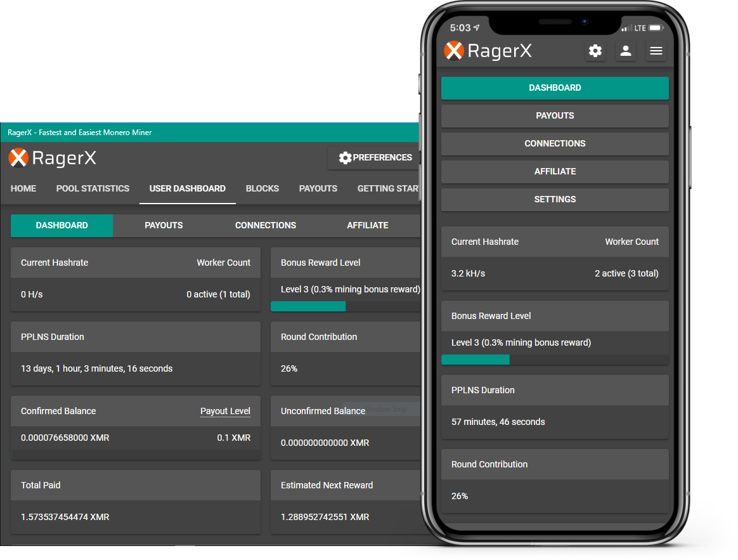Tap AFFILIATE button on phone
This screenshot has width=738, height=560.
click(555, 171)
